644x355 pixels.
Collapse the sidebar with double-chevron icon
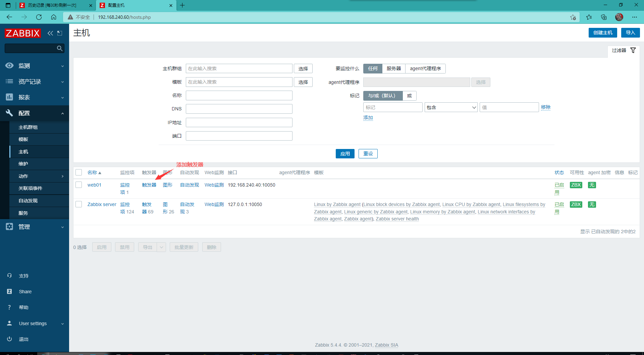coord(50,33)
